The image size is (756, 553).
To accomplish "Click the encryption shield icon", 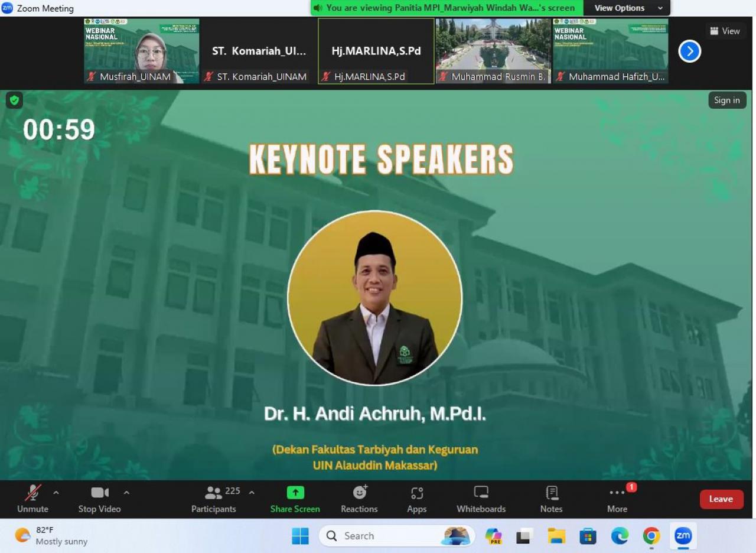I will pyautogui.click(x=14, y=100).
